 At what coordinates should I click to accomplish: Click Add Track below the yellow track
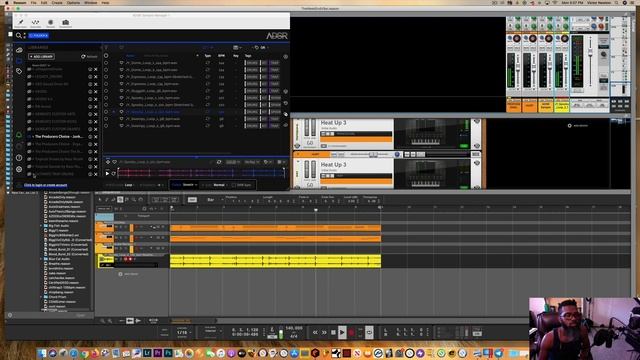tap(129, 274)
